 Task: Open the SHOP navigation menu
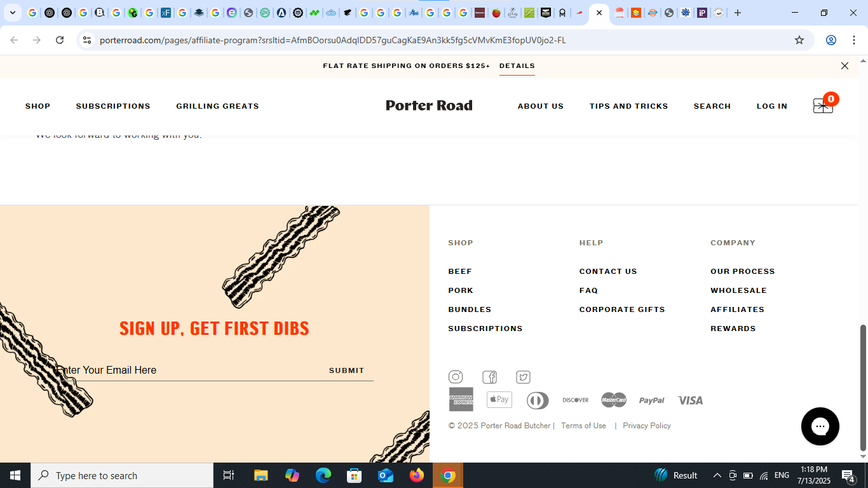[x=37, y=106]
